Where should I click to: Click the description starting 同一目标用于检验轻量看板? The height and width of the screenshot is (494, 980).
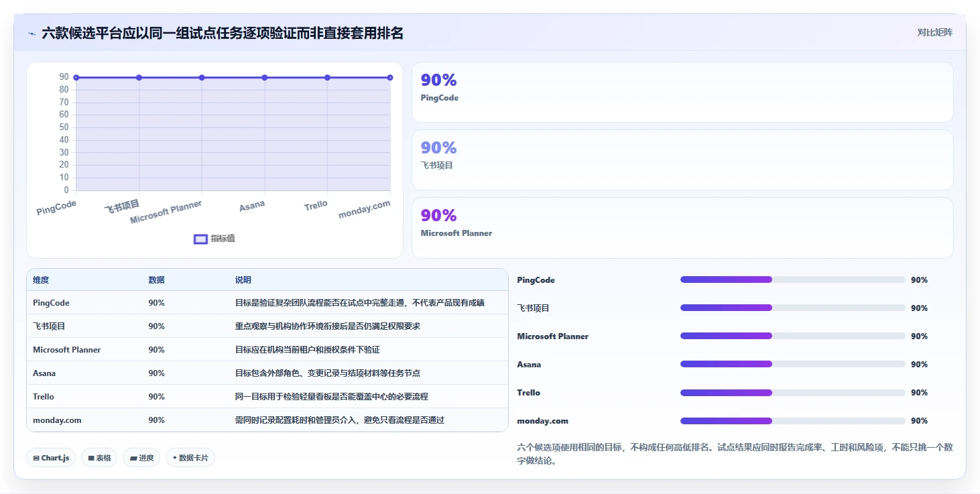(331, 397)
